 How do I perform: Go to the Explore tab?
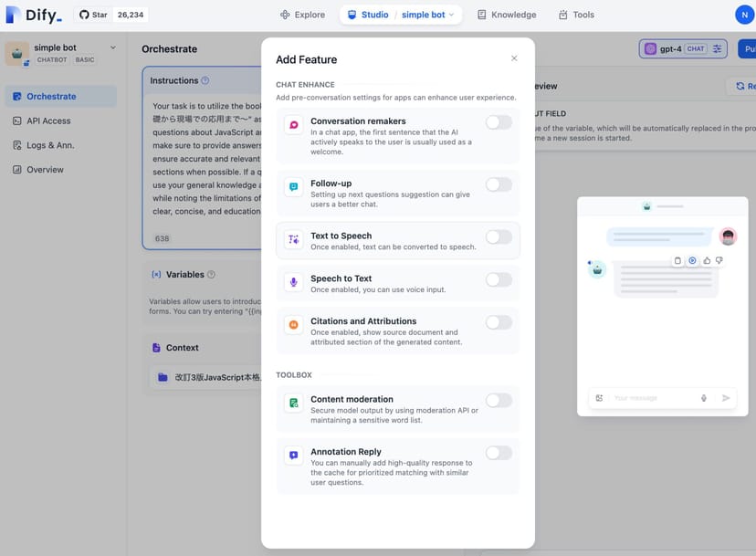[302, 15]
